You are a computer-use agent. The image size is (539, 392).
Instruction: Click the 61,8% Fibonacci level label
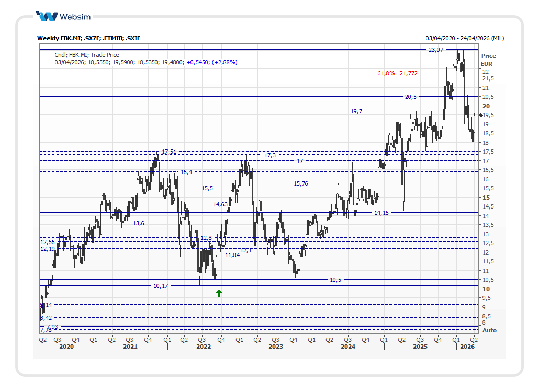[x=386, y=73]
